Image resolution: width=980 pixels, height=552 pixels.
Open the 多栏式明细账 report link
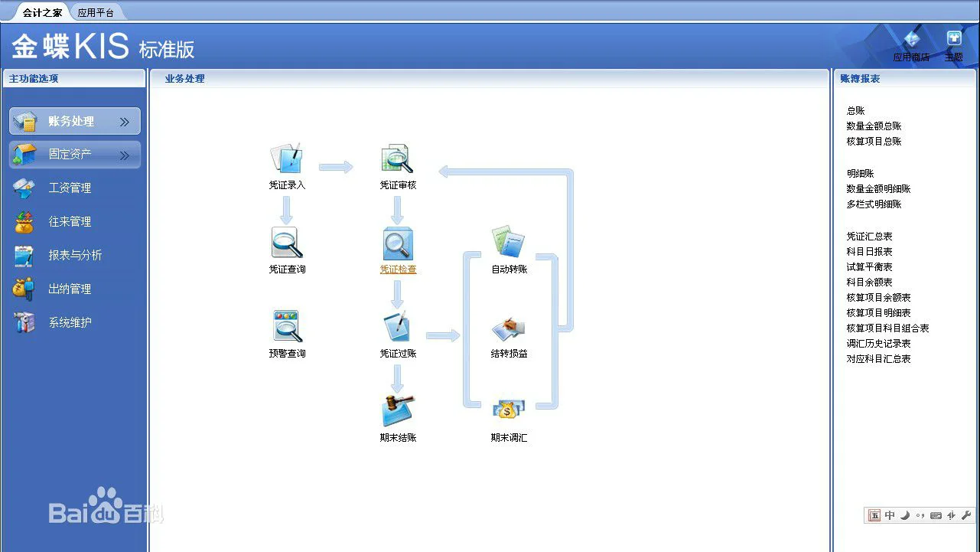click(x=874, y=204)
